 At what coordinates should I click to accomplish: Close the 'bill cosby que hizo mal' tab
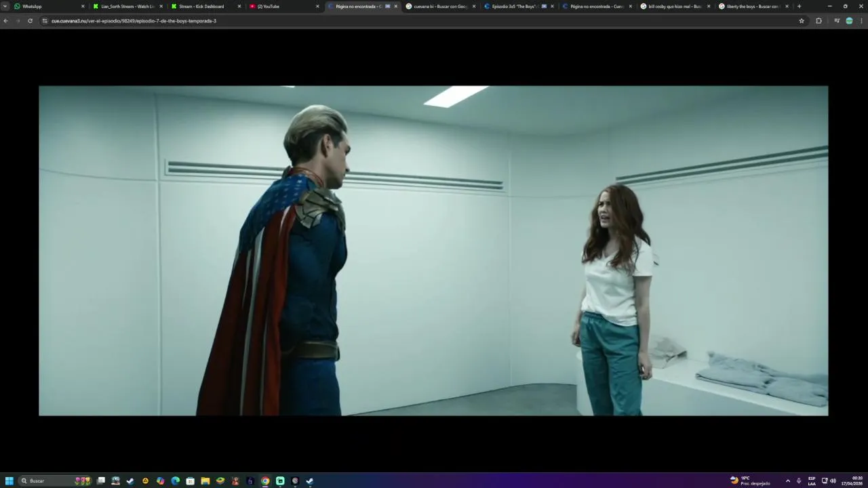tap(709, 6)
